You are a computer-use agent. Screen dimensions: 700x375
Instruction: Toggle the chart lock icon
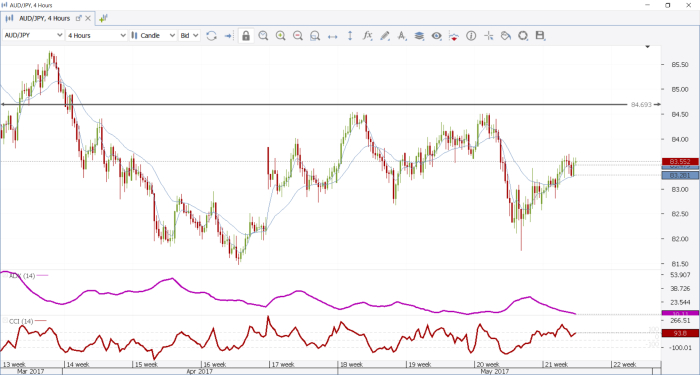(246, 36)
